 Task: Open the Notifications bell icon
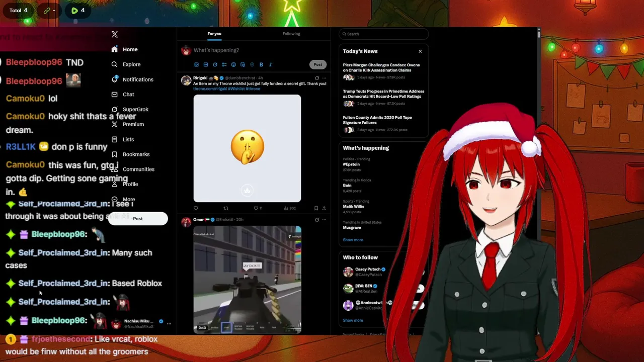(114, 79)
